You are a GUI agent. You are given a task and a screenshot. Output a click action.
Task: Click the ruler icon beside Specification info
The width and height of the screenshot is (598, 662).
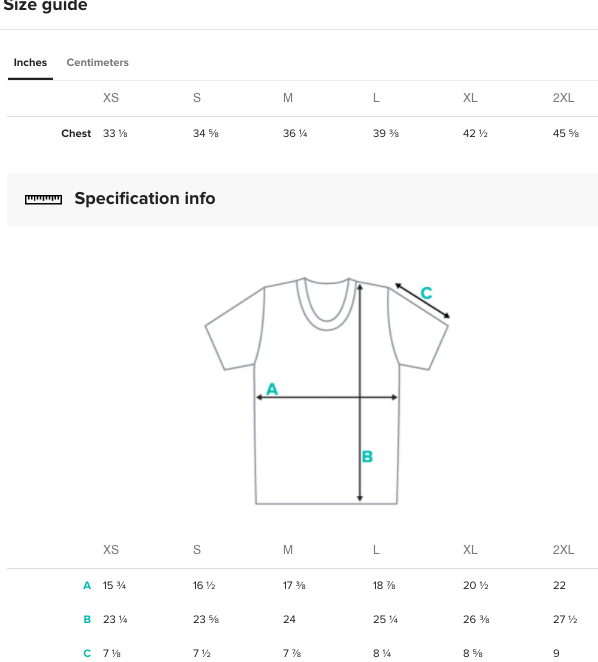click(43, 199)
